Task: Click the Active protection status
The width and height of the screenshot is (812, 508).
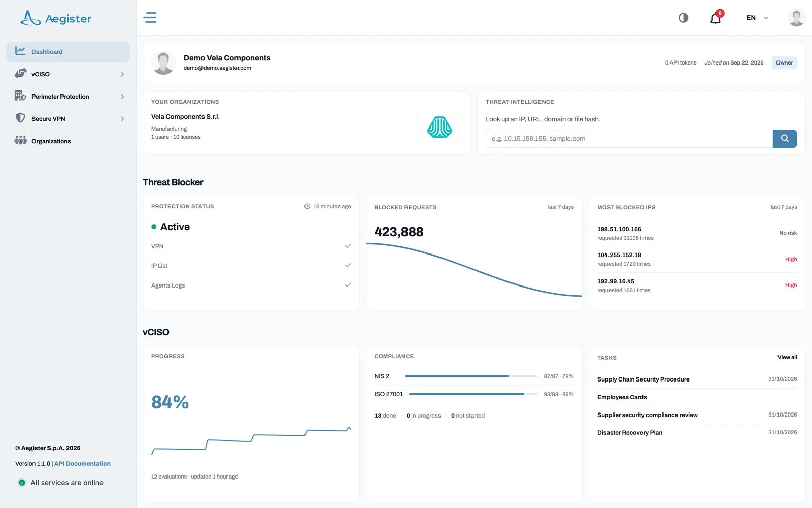Action: click(x=171, y=227)
